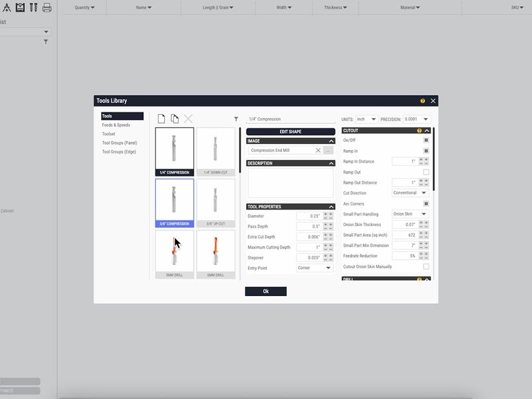This screenshot has width=532, height=399.
Task: Click the delete tool X icon
Action: coord(188,119)
